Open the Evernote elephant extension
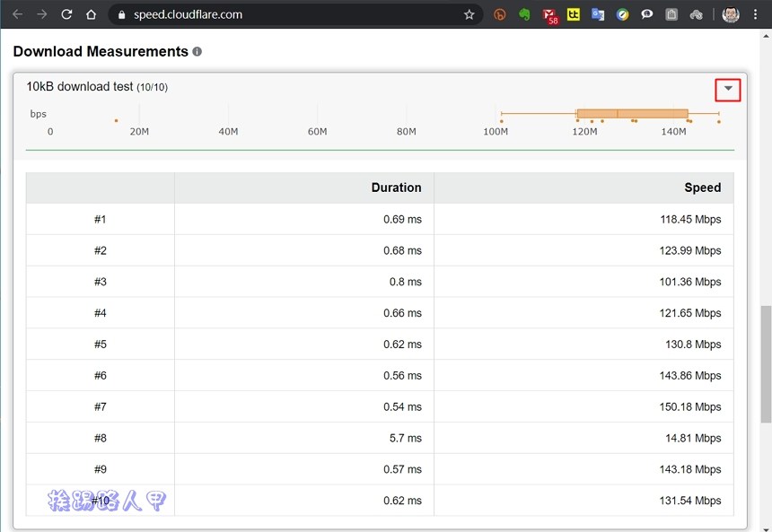Viewport: 772px width, 532px height. click(525, 14)
